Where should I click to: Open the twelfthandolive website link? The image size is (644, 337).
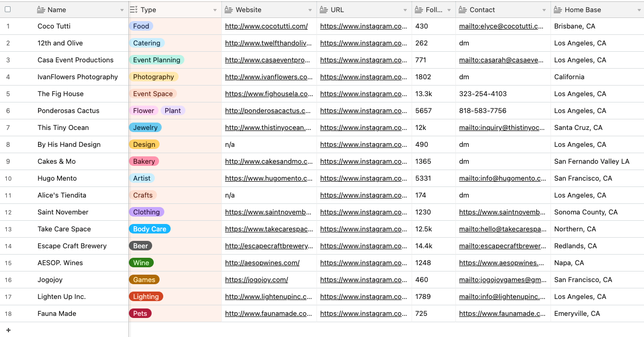(x=268, y=43)
